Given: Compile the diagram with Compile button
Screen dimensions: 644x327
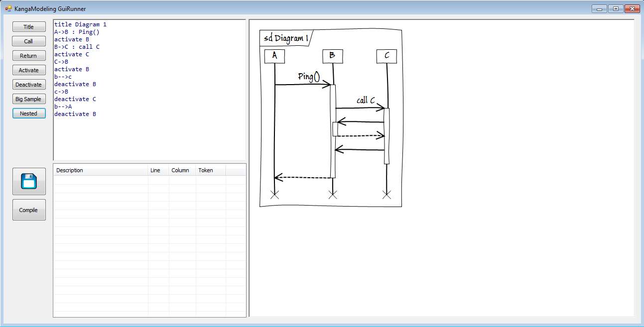Looking at the screenshot, I should pos(29,210).
